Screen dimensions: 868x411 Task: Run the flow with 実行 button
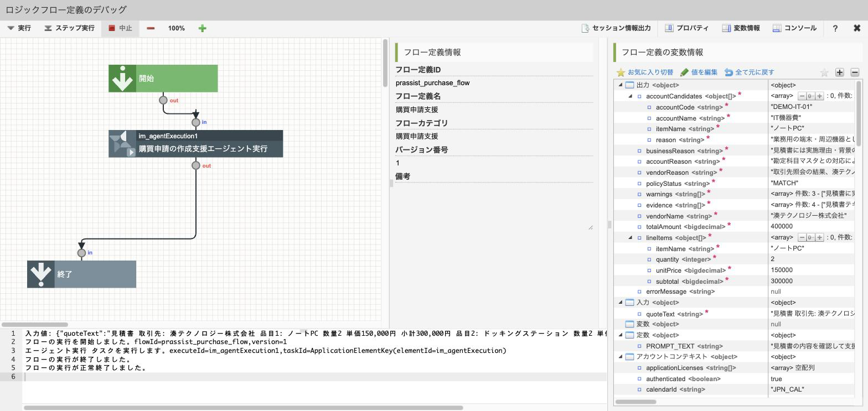point(19,28)
